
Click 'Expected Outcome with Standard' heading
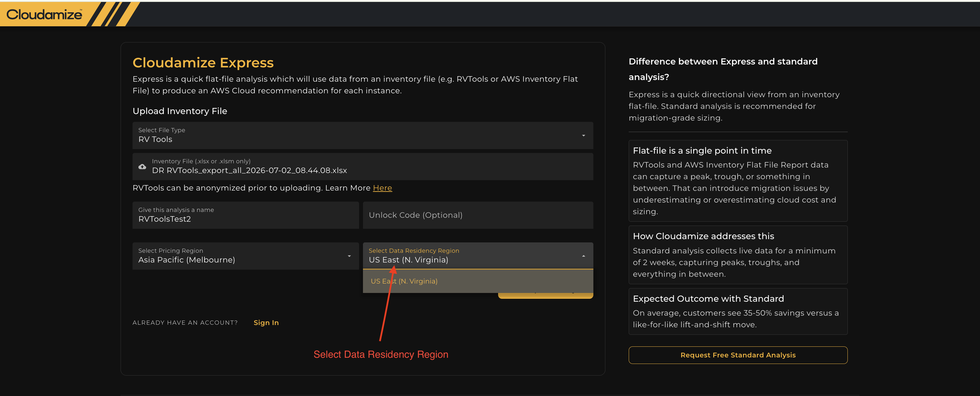708,298
